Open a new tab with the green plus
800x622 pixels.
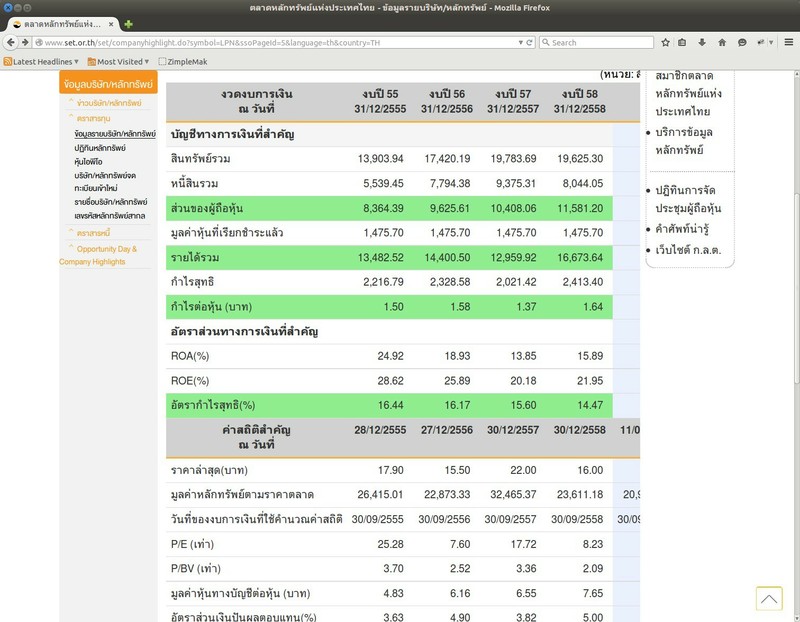pyautogui.click(x=129, y=24)
